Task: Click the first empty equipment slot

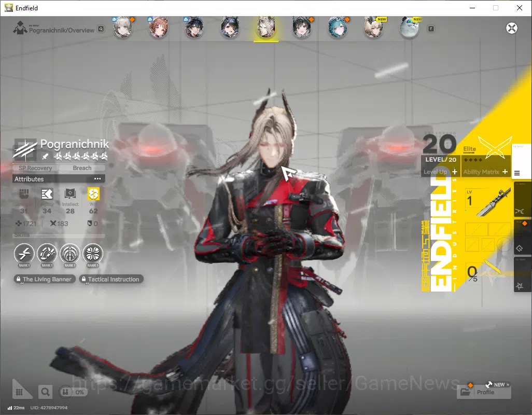Action: coord(476,229)
